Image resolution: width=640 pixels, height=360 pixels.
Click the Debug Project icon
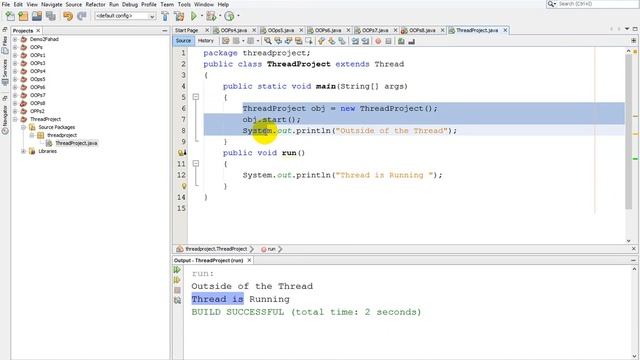[211, 16]
